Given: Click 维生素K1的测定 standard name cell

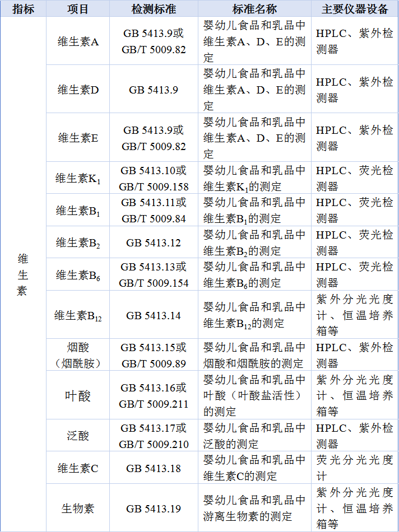Looking at the screenshot, I should point(254,178).
